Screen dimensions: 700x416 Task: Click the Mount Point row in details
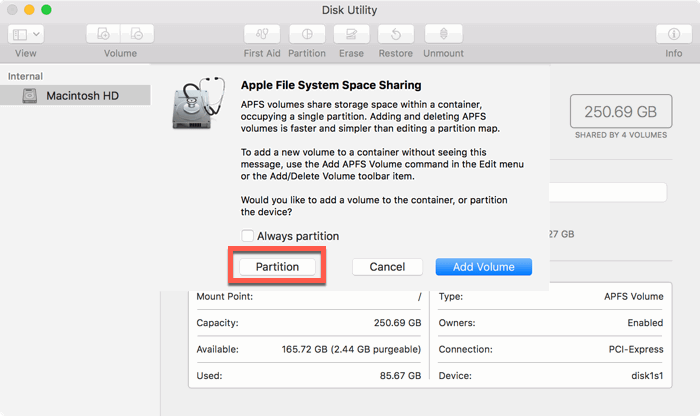309,297
